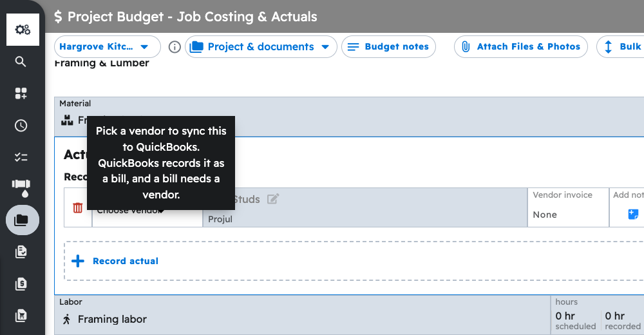Open the paint roller icon in sidebar
This screenshot has height=335, width=644.
[21, 188]
